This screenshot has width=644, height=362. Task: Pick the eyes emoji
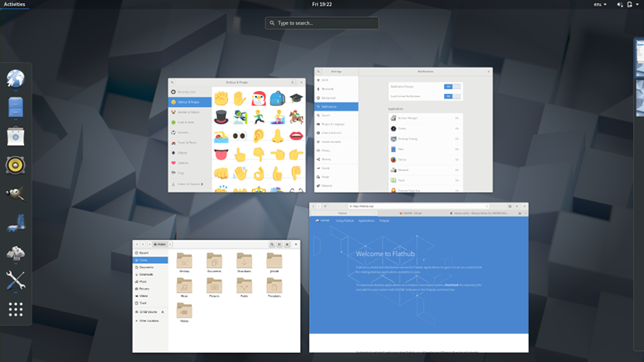tap(240, 136)
